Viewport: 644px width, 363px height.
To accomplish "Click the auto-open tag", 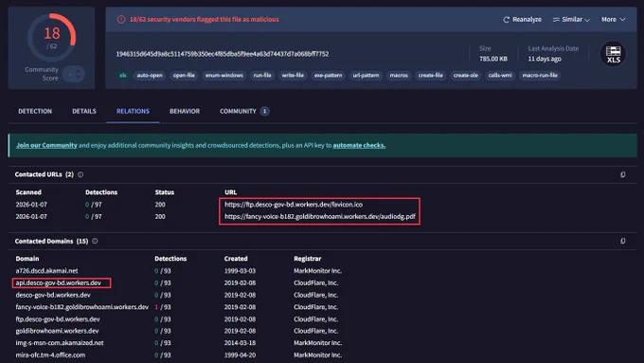I will pos(150,75).
